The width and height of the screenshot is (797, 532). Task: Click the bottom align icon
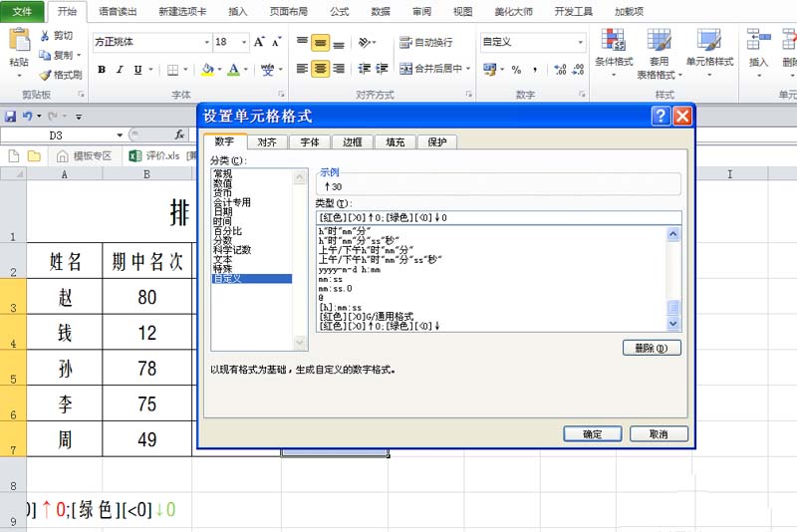339,43
